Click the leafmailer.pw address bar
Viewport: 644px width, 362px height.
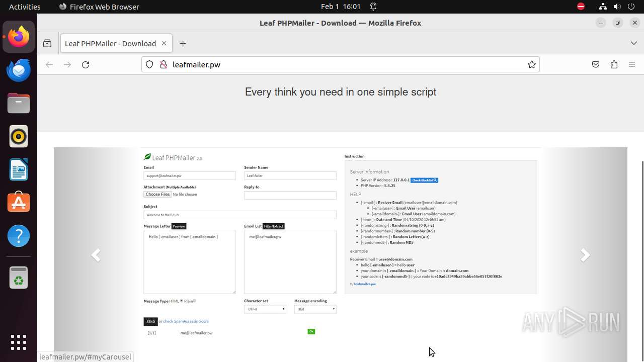tap(340, 64)
